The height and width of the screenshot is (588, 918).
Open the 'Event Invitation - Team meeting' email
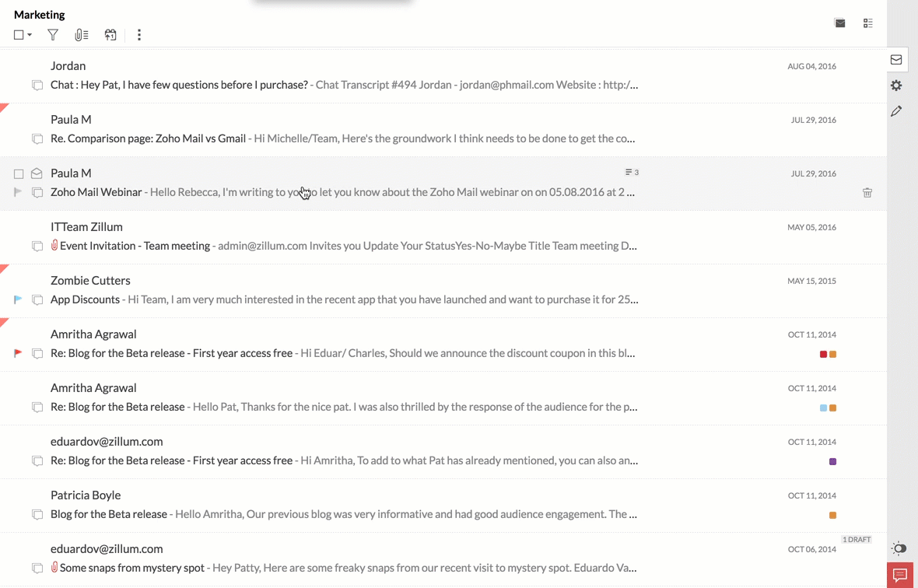pyautogui.click(x=135, y=246)
